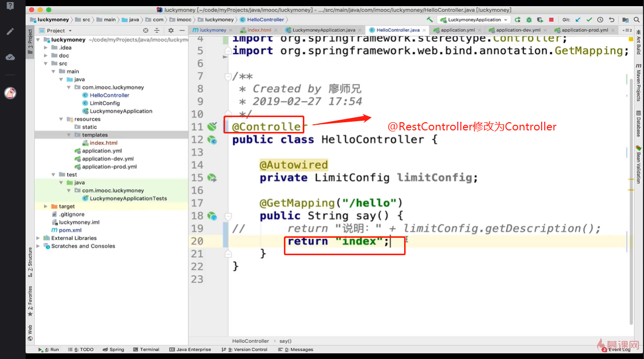Click the class gutter icon on line 12
This screenshot has height=359, width=644.
[212, 140]
